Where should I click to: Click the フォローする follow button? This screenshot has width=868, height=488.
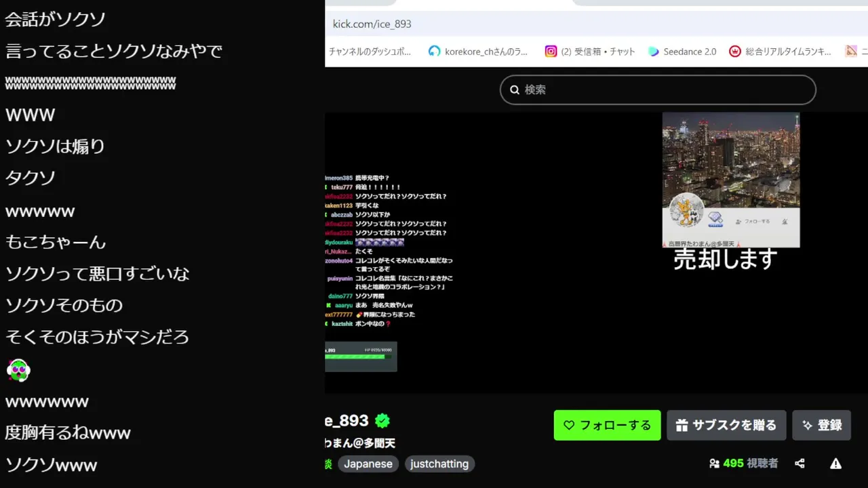click(607, 425)
